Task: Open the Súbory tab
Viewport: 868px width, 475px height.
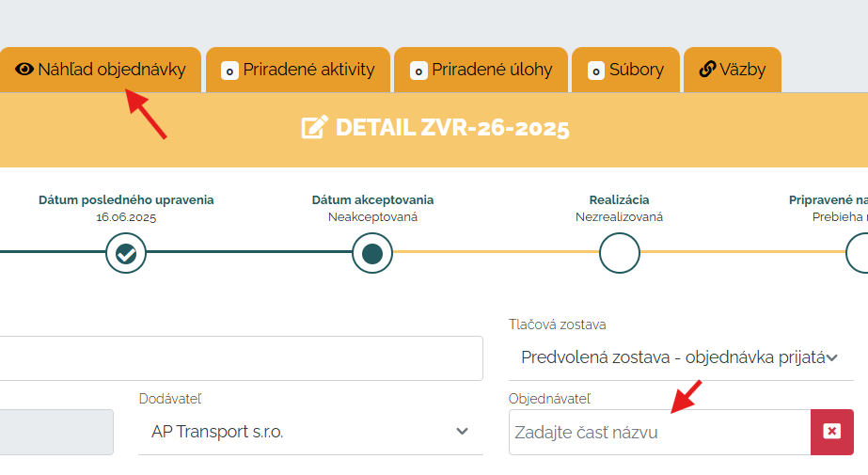Action: click(625, 70)
